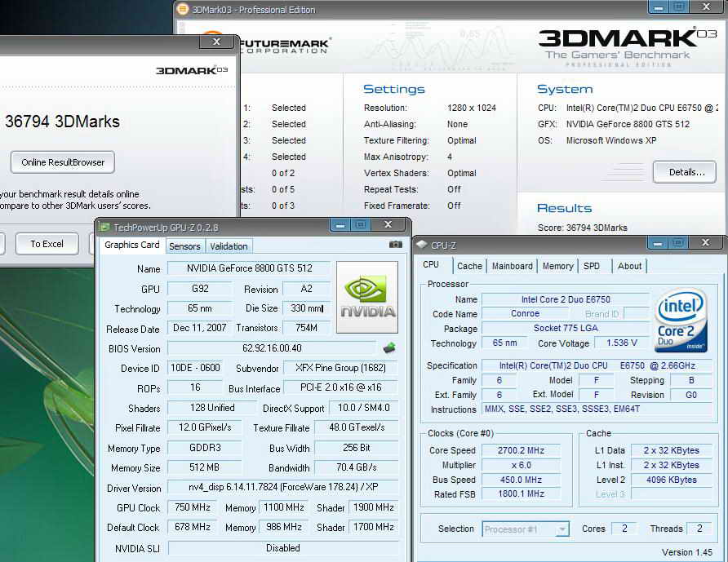This screenshot has width=728, height=562.
Task: Click the NVIDIA SLI Disabled field
Action: coord(283,548)
